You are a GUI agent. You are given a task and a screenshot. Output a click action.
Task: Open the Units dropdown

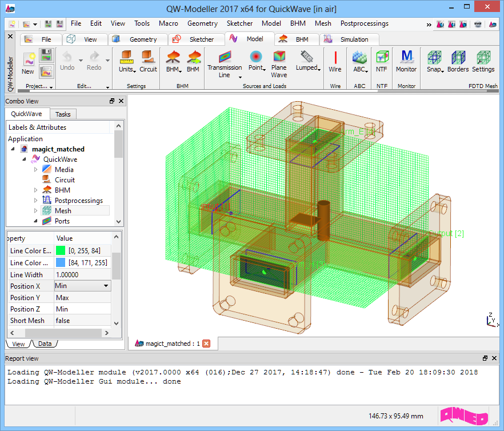127,62
